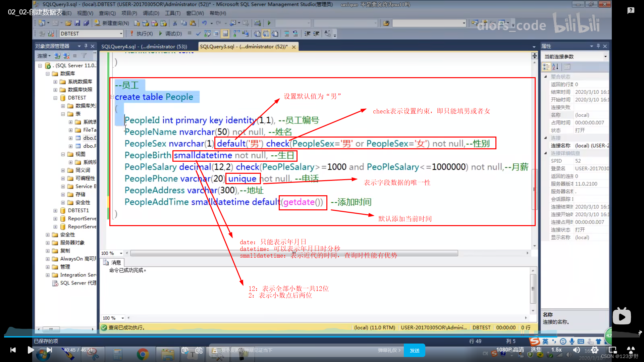Expand the 安全性 node under DBTEST
The height and width of the screenshot is (362, 644).
[63, 203]
